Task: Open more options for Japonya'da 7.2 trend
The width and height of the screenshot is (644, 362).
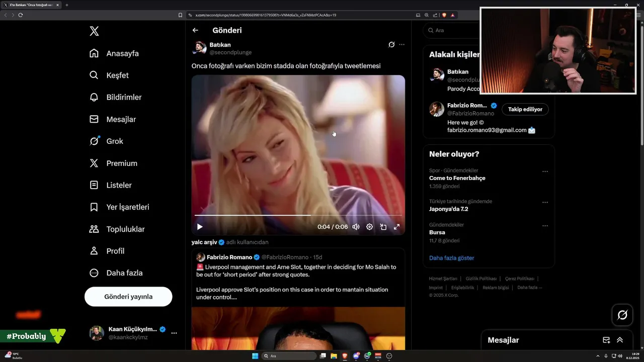Action: pyautogui.click(x=545, y=202)
